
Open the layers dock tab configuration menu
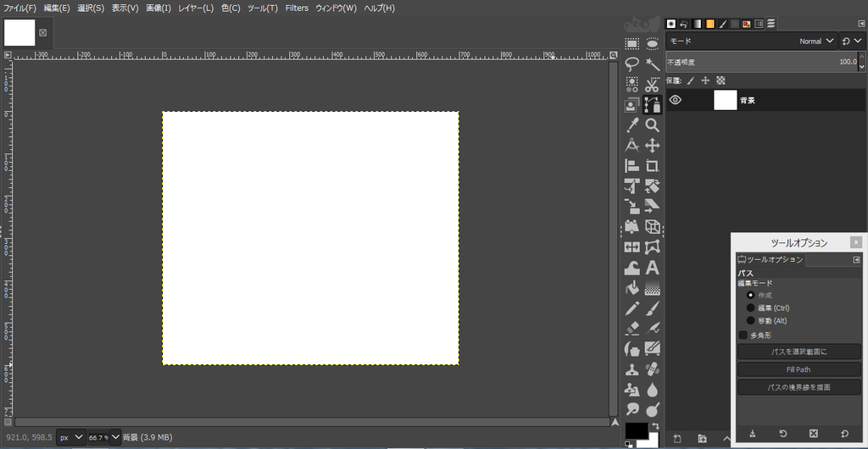pos(861,24)
